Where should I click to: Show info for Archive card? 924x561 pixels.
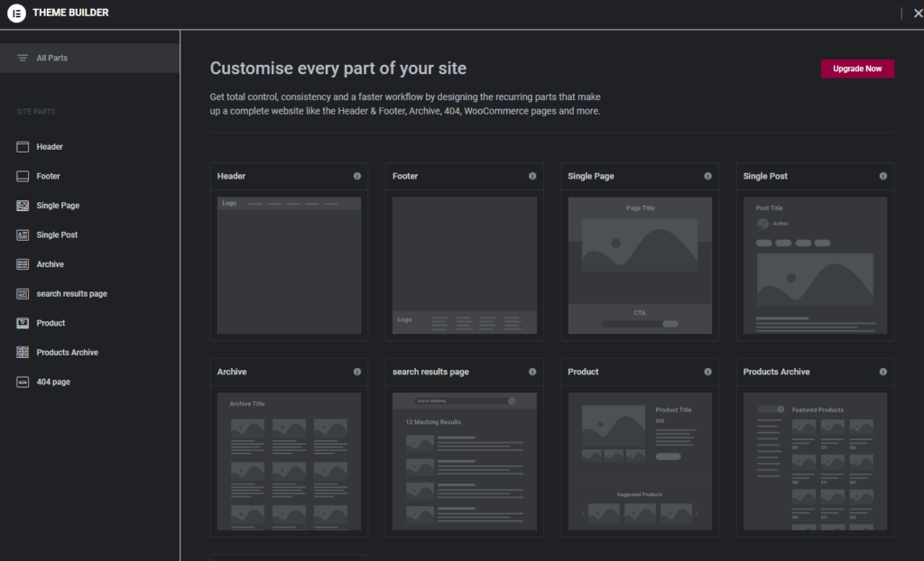click(357, 372)
